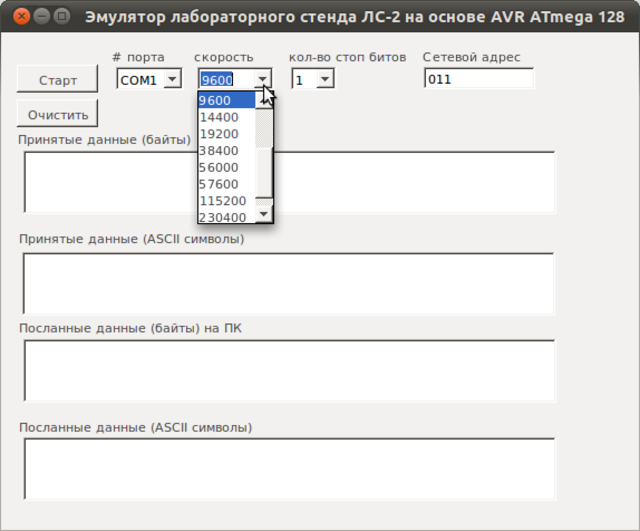Select 19200 from the speed list
Screen dimensions: 640x531
(x=226, y=134)
